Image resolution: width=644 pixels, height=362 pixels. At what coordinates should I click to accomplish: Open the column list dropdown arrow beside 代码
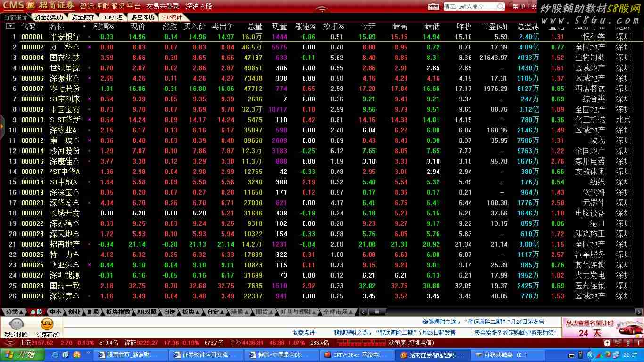(x=10, y=26)
